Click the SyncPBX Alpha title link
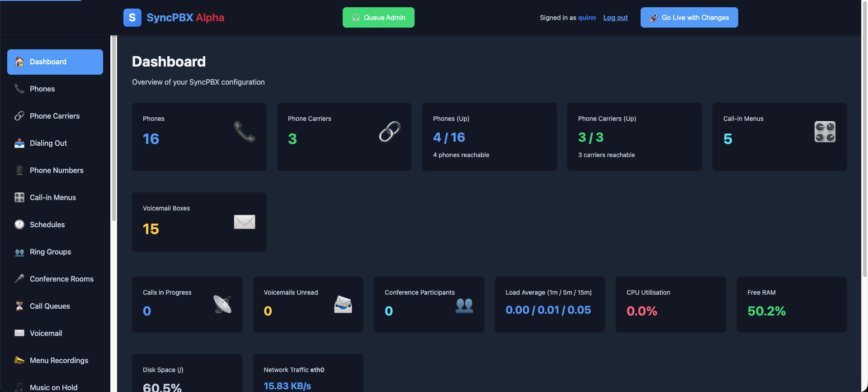Viewport: 868px width, 392px height. tap(185, 18)
